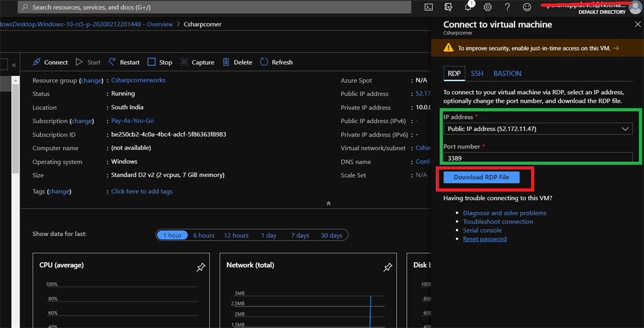The height and width of the screenshot is (328, 644).
Task: Click here to add tags link
Action: (x=142, y=191)
